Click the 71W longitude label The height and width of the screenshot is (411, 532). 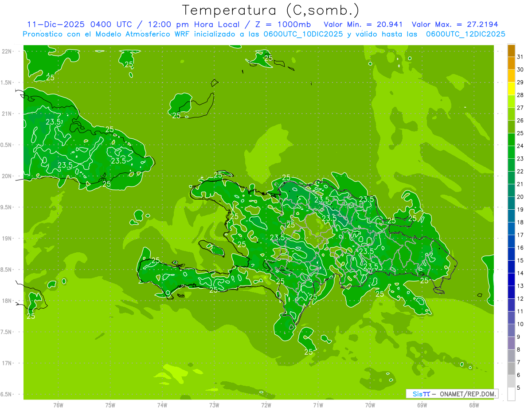point(318,405)
